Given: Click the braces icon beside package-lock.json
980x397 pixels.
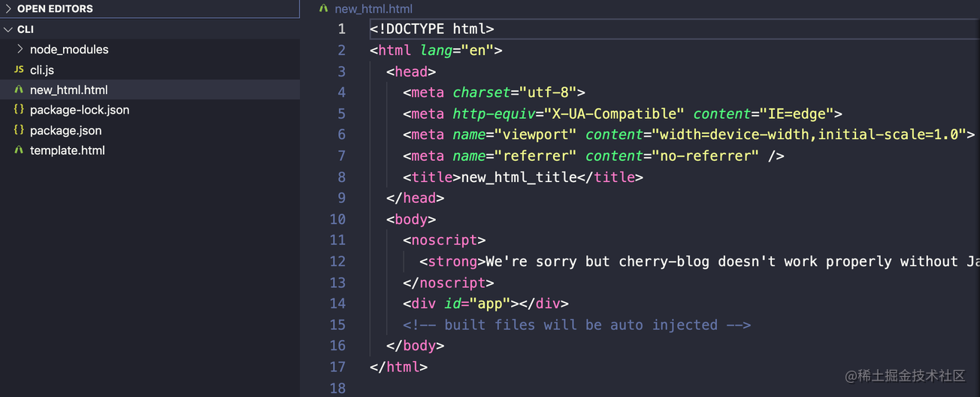Looking at the screenshot, I should pos(19,110).
